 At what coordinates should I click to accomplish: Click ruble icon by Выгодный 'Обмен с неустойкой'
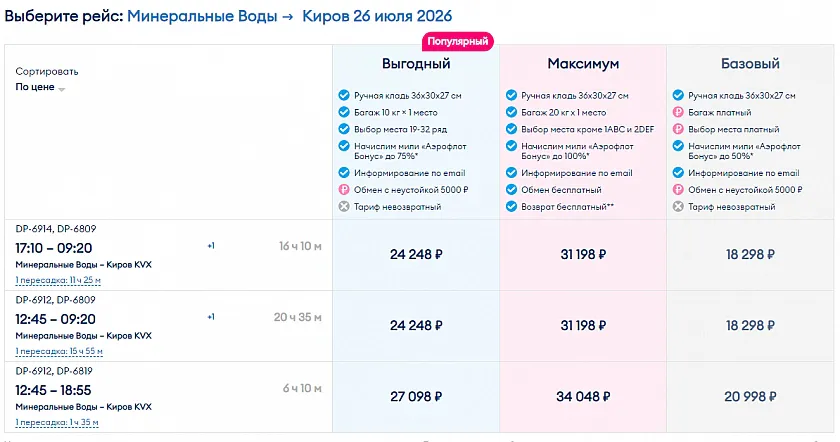(x=344, y=190)
